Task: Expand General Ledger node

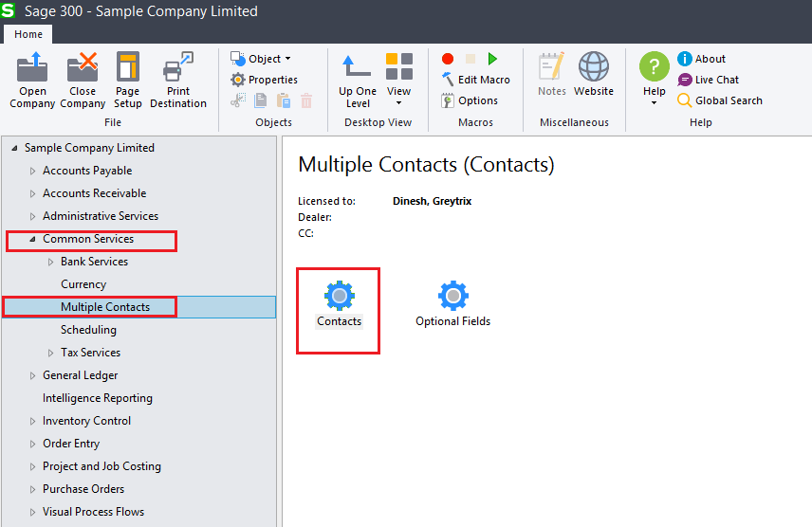Action: pyautogui.click(x=32, y=376)
